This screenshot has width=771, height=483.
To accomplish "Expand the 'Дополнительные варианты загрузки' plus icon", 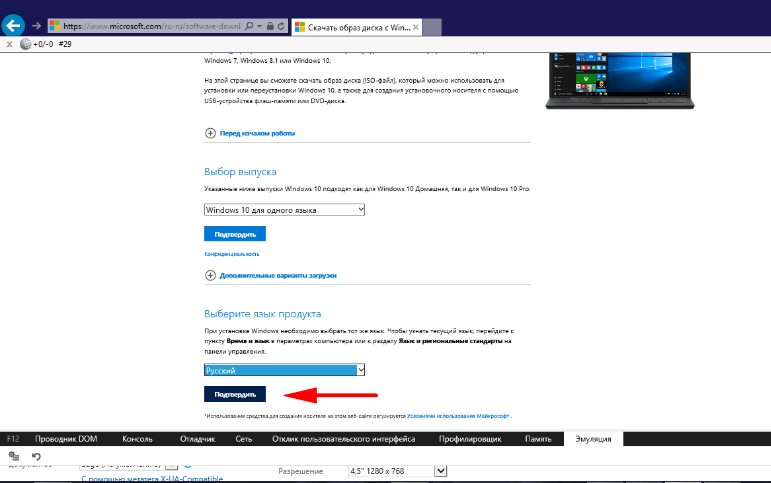I will 210,275.
